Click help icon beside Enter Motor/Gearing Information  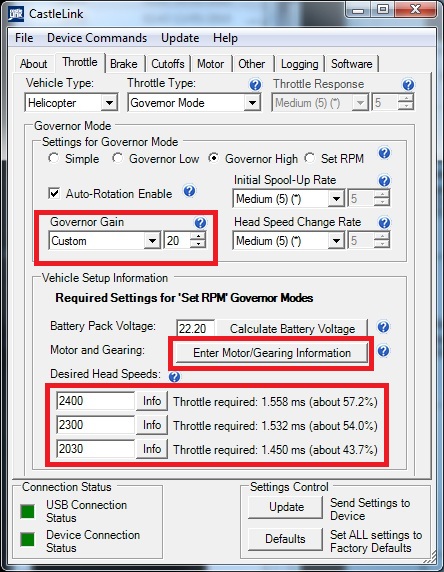point(383,351)
